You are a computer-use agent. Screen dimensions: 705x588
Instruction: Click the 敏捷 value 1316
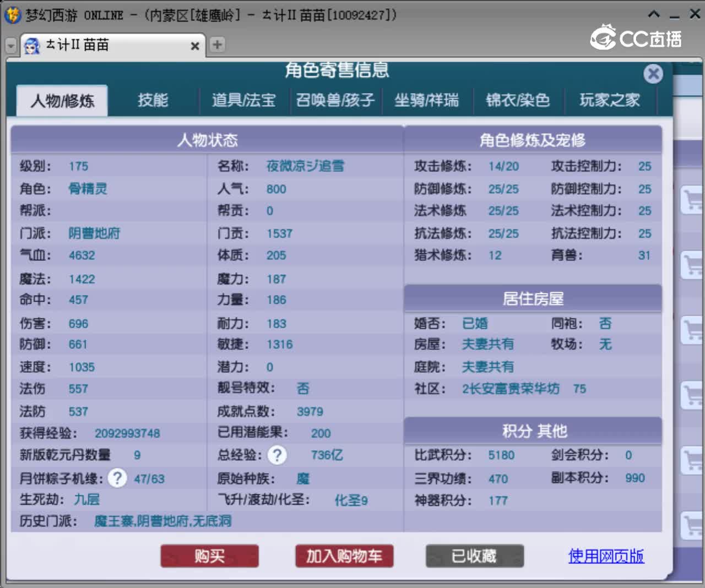(280, 345)
